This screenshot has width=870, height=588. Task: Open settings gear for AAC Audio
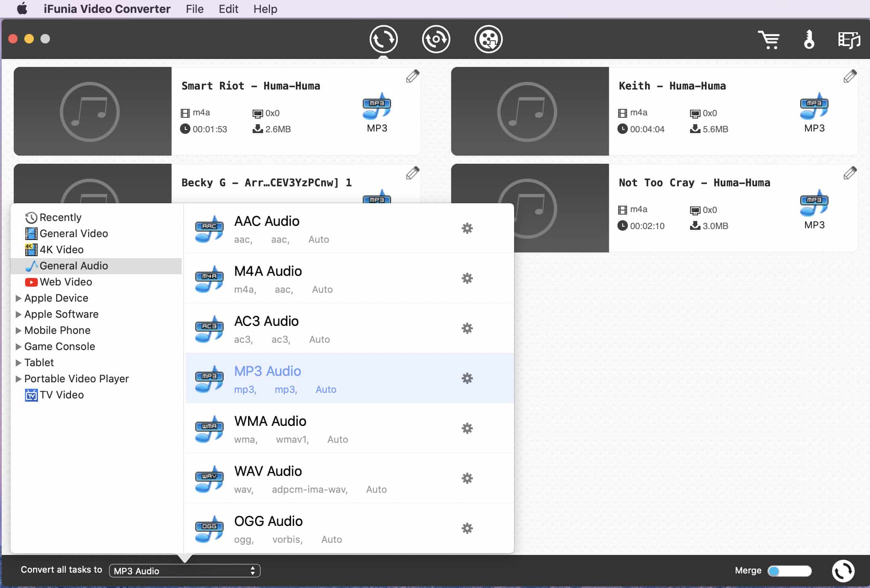tap(467, 228)
